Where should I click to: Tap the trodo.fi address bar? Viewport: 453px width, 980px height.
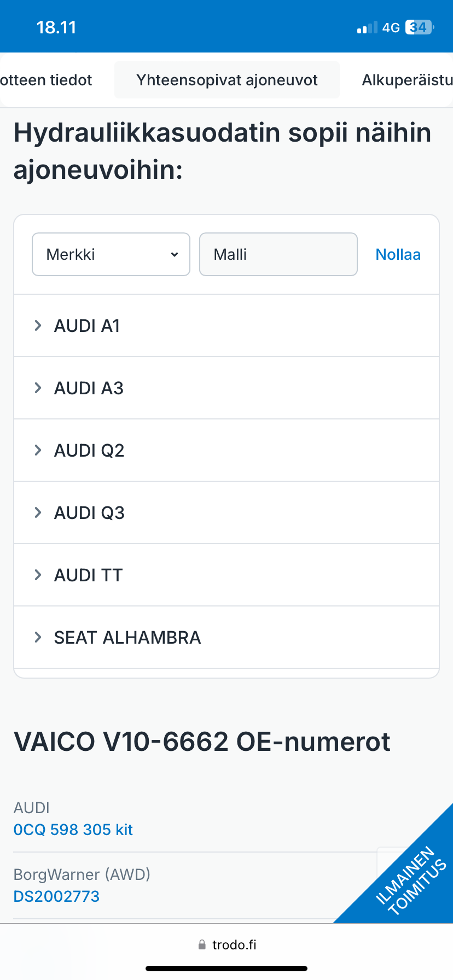point(234,945)
